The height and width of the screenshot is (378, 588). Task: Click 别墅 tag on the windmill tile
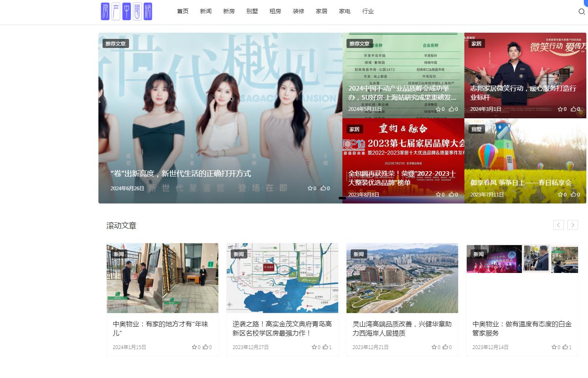[x=476, y=129]
